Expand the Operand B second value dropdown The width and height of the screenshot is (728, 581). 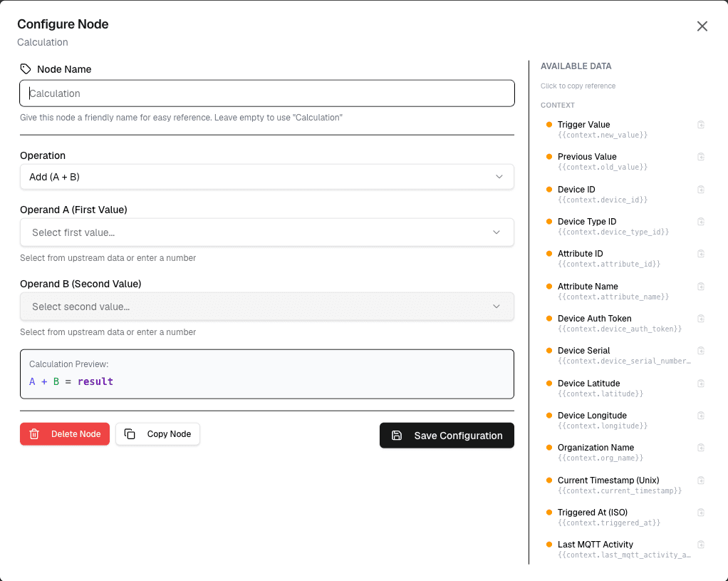click(x=267, y=307)
